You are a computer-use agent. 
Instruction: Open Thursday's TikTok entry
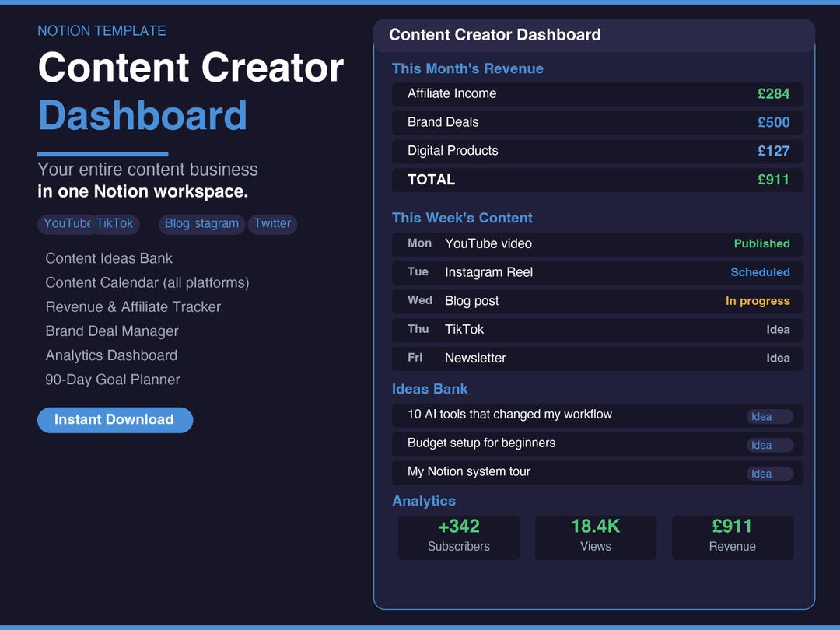[x=597, y=330]
